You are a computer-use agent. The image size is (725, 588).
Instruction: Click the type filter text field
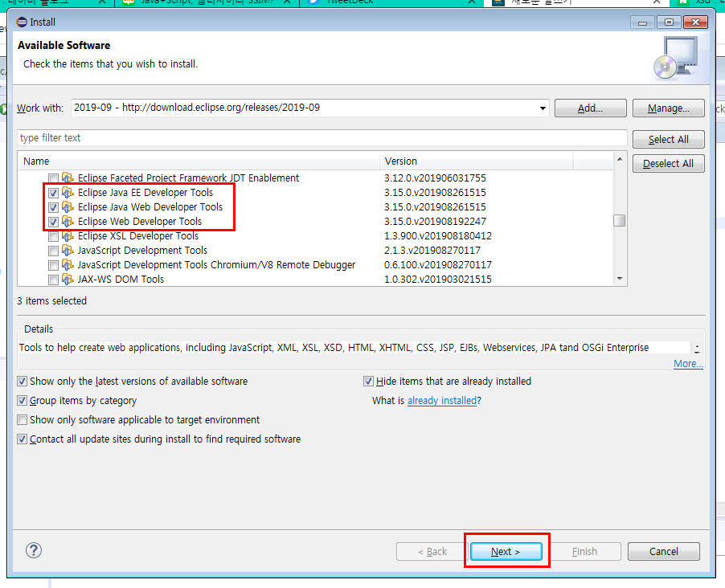[x=322, y=137]
